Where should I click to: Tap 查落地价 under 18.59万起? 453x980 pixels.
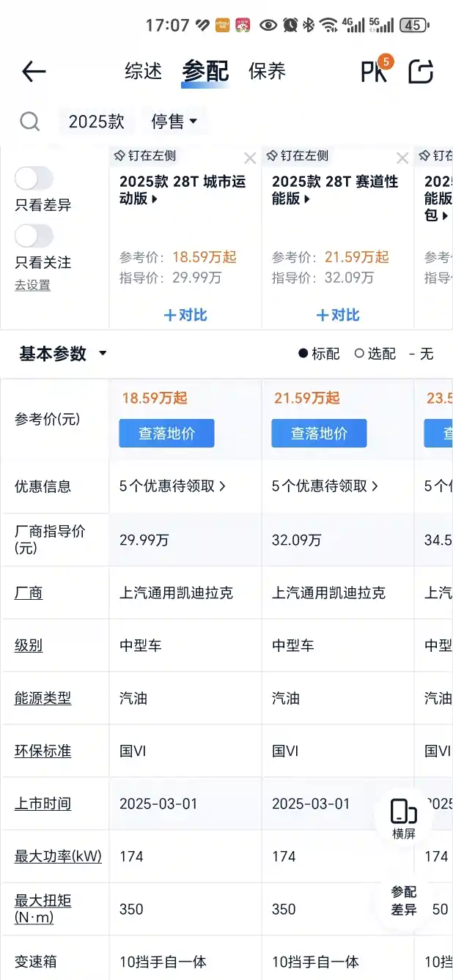(x=167, y=433)
